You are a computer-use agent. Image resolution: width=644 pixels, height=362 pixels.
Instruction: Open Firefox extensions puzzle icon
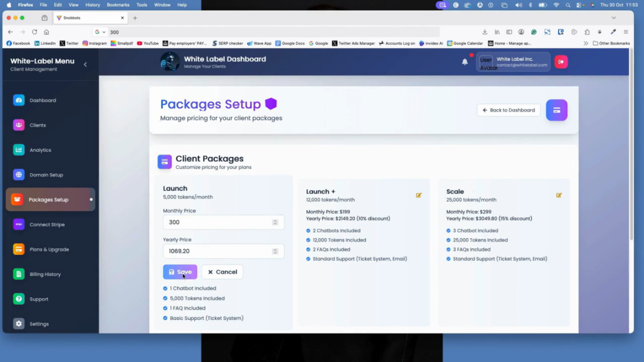[x=587, y=32]
